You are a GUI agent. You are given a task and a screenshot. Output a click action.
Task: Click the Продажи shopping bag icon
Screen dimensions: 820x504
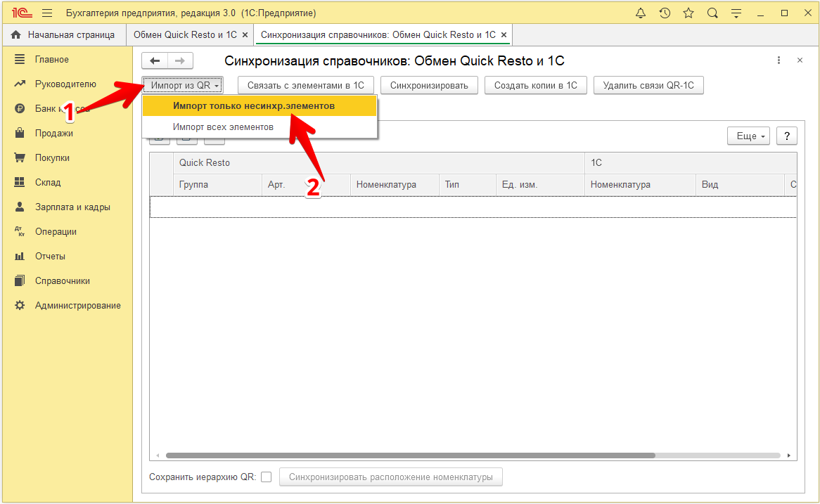pyautogui.click(x=20, y=133)
